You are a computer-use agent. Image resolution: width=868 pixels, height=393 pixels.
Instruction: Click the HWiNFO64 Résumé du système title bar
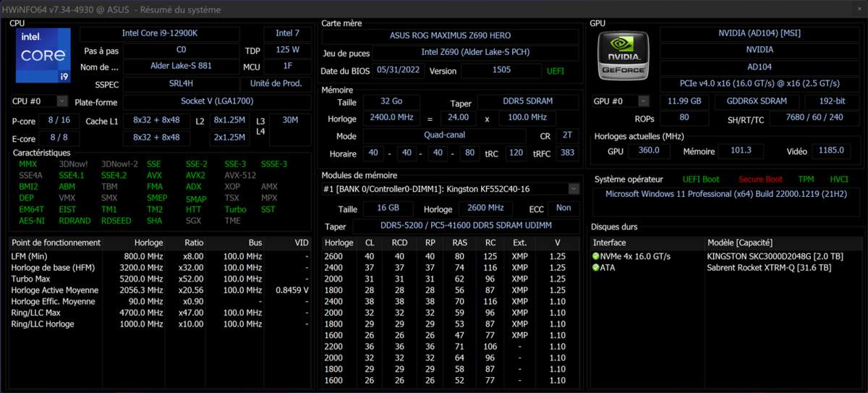tap(434, 9)
